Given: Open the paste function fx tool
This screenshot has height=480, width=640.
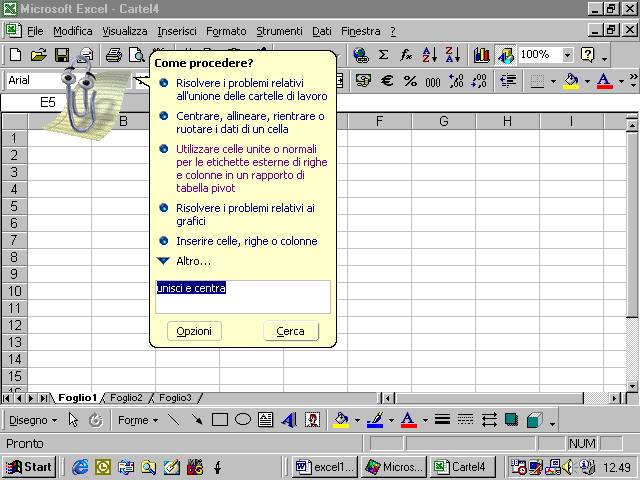Looking at the screenshot, I should coord(406,55).
